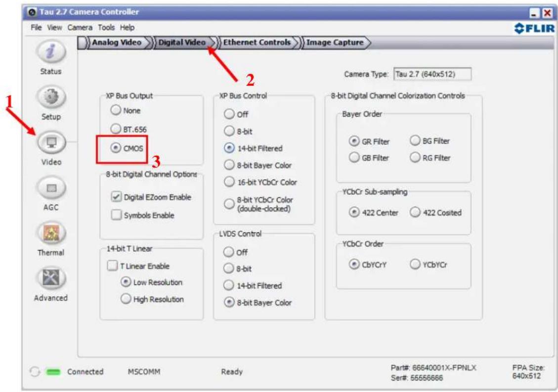Set LVDS Control to Off
The height and width of the screenshot is (392, 558).
click(235, 252)
